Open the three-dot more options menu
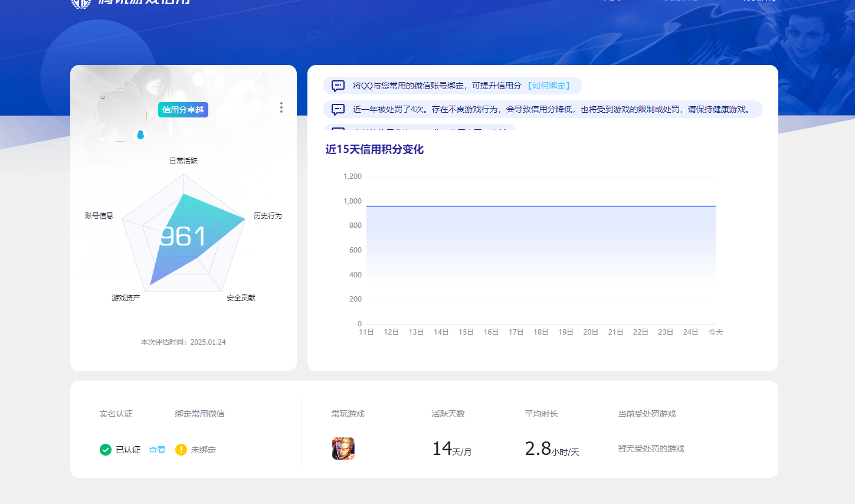Screen dimensions: 855x504 [281, 107]
